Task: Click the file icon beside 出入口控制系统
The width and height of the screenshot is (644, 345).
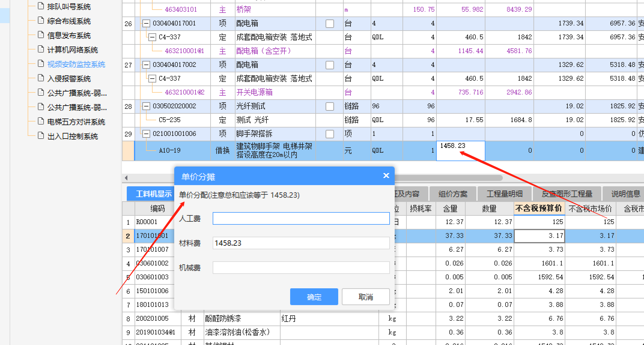Action: pyautogui.click(x=41, y=136)
